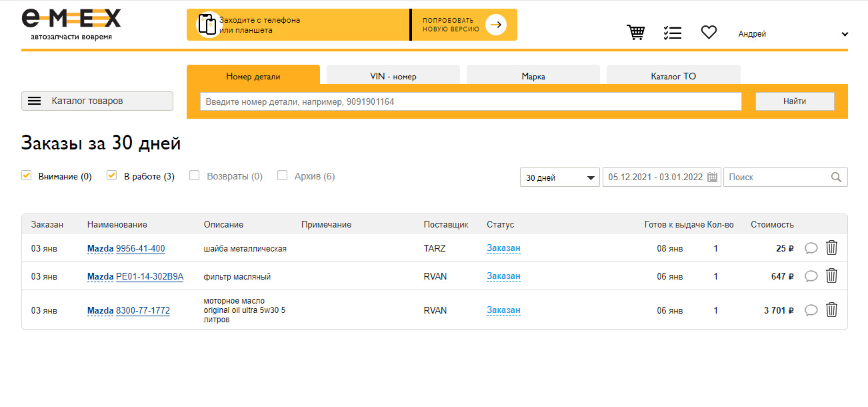Viewport: 868px width, 407px height.
Task: Switch to the Марка tab
Action: pos(533,76)
